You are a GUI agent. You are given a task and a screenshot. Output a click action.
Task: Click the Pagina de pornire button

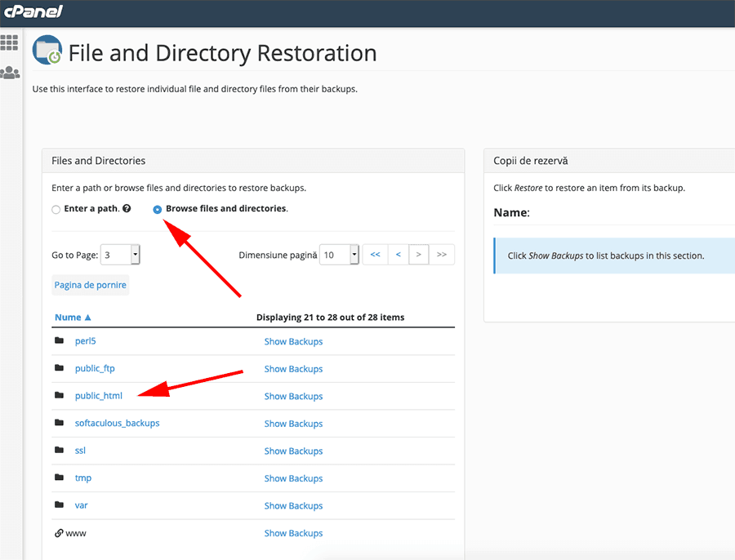pos(90,284)
